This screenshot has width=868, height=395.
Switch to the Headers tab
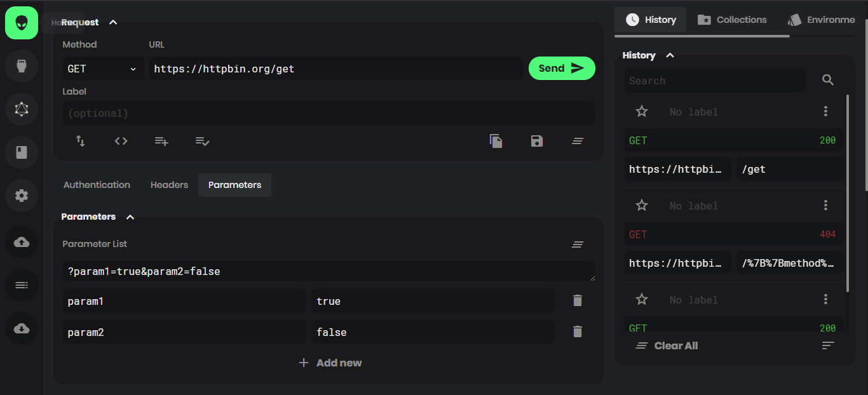click(x=169, y=185)
